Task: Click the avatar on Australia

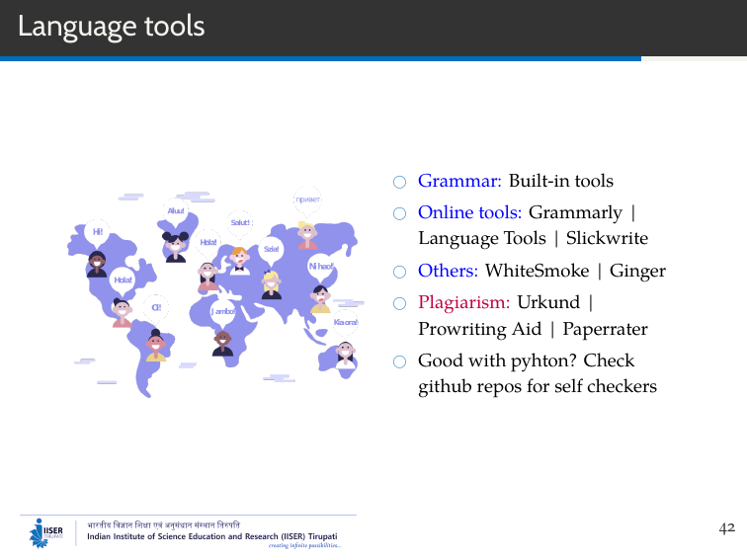Action: pos(346,355)
